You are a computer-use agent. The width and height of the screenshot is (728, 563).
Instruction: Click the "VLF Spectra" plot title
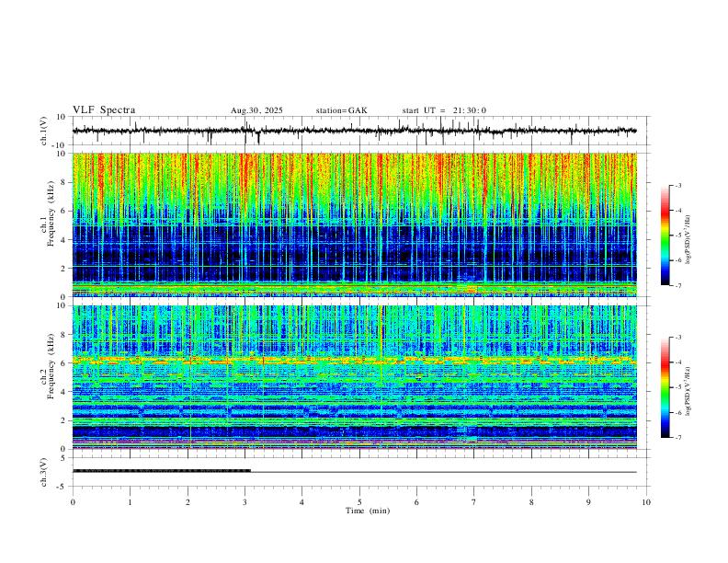pos(104,110)
